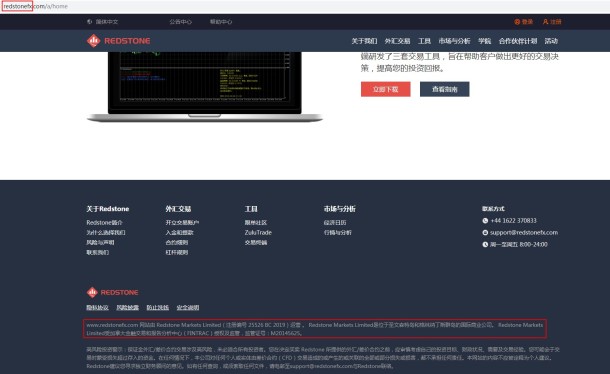Screen dimensions: 610x374
Task: Open 开立交易账户 footer link
Action: point(182,223)
